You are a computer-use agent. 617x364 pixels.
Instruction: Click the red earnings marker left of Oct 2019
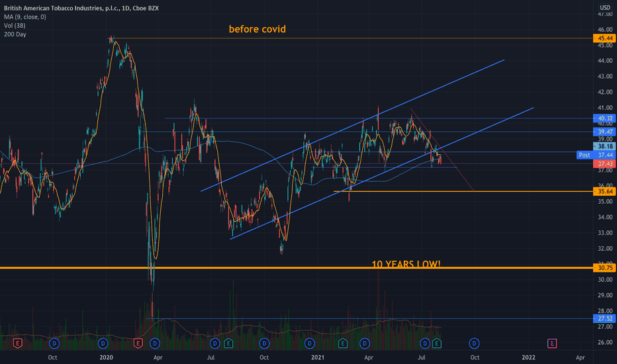click(x=17, y=343)
